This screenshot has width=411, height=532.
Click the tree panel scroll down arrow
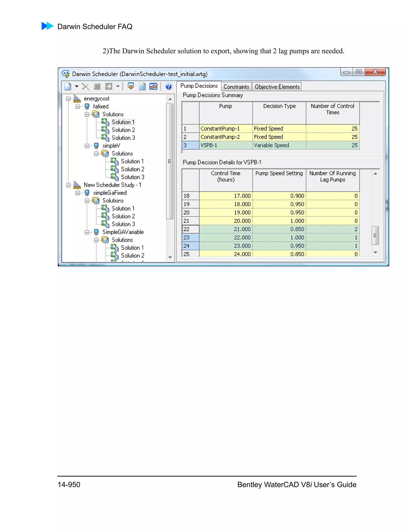(x=170, y=258)
